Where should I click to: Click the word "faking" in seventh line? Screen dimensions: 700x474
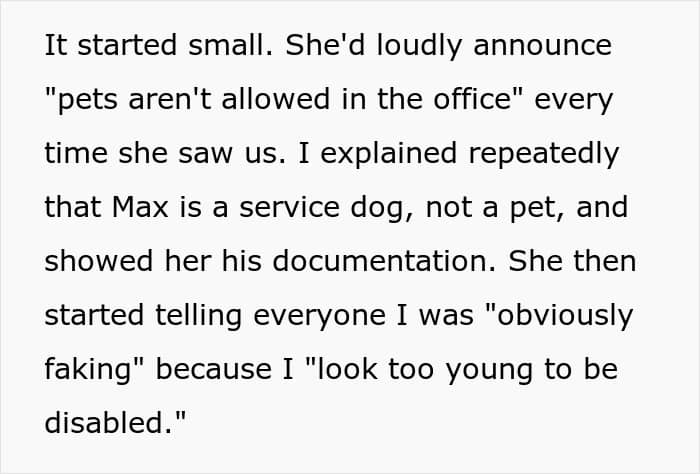[x=88, y=370]
